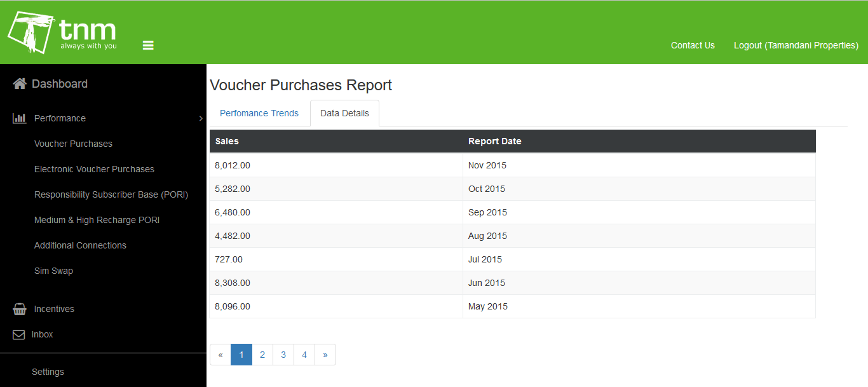Switch to Perfomance Trends tab
The width and height of the screenshot is (868, 387).
(259, 113)
